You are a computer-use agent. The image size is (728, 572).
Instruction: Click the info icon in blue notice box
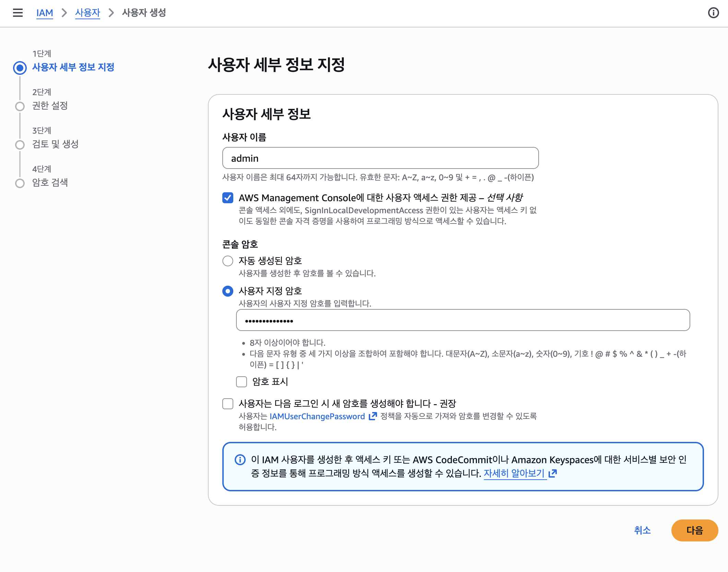[x=240, y=459]
